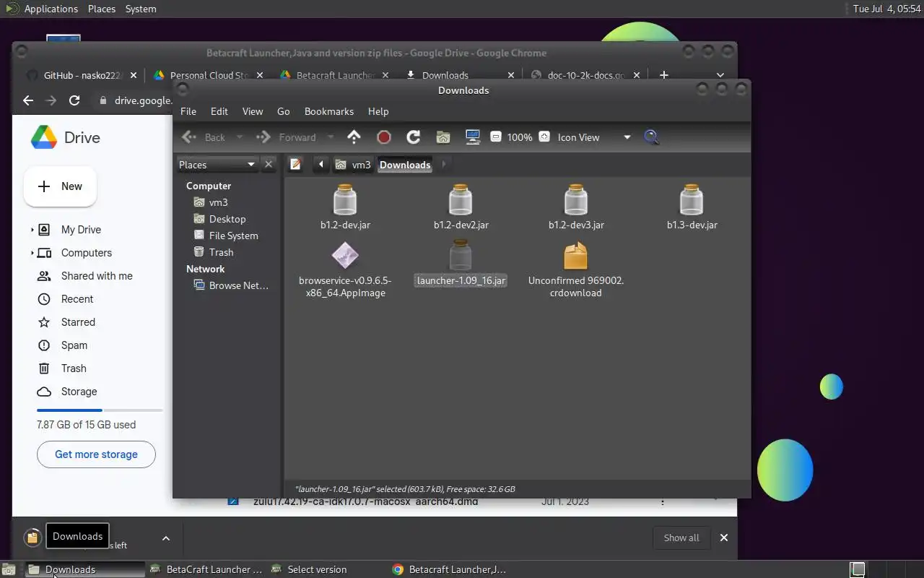Select the b1.2-dev.jar file

point(345,207)
